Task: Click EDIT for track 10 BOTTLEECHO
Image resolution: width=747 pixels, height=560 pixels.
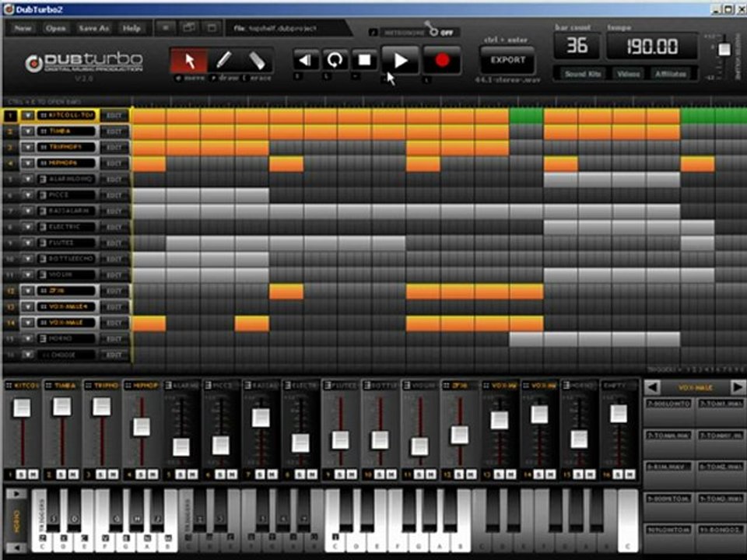Action: pyautogui.click(x=114, y=259)
